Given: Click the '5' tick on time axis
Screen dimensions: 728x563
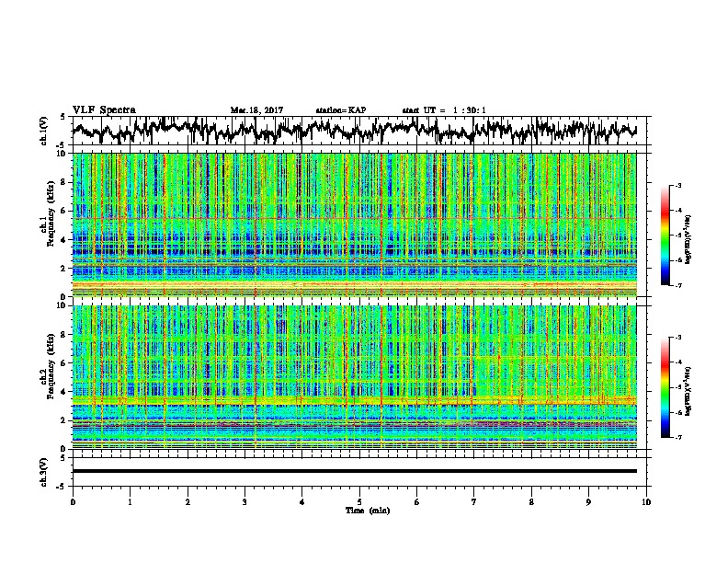Looking at the screenshot, I should [x=359, y=502].
